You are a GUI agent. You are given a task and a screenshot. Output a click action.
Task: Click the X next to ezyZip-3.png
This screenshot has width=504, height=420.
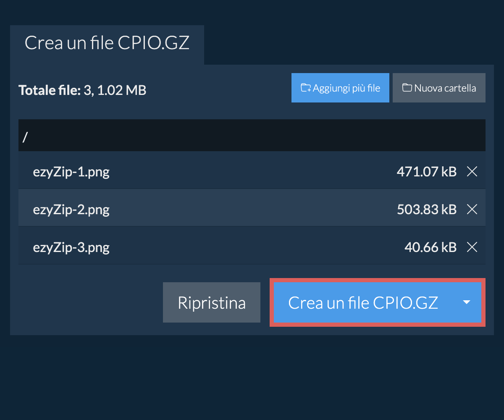(472, 247)
